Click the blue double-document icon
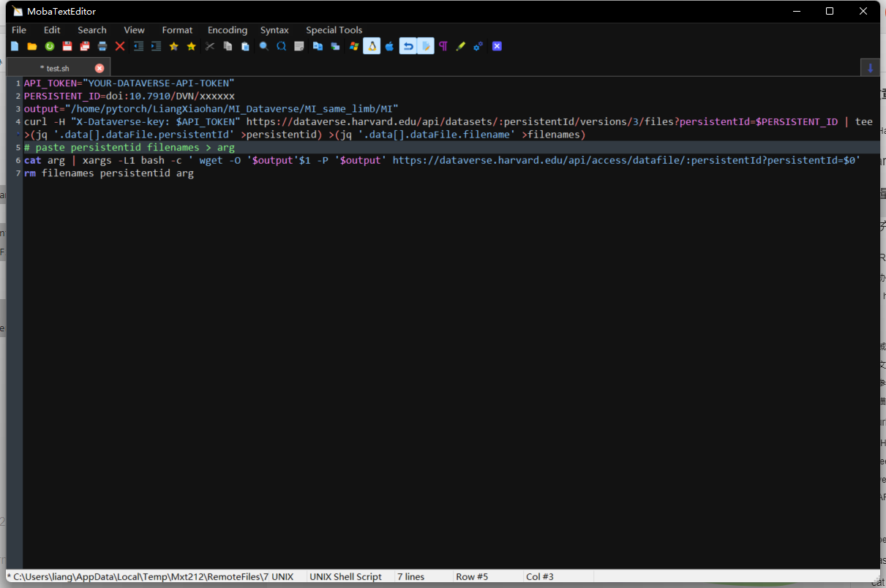886x588 pixels. coord(318,46)
